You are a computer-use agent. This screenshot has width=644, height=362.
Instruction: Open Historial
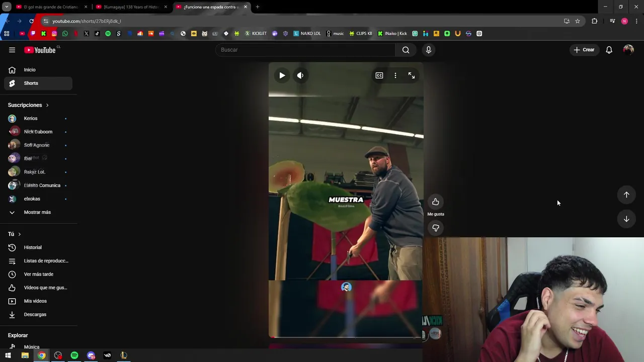coord(38,247)
